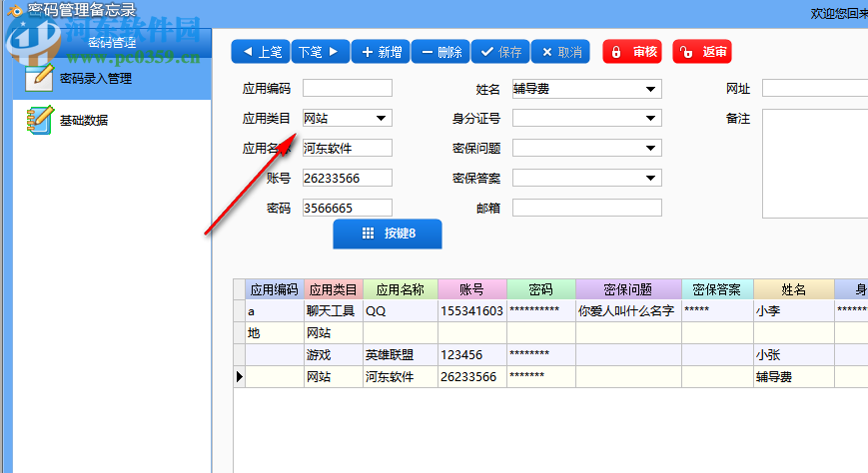Click the red 返审 unlock button
The width and height of the screenshot is (868, 473).
(x=702, y=52)
